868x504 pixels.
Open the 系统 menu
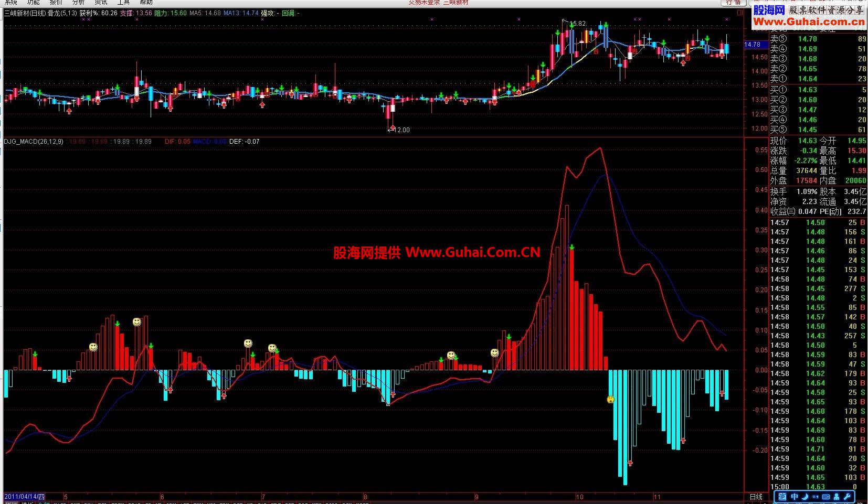(x=11, y=2)
